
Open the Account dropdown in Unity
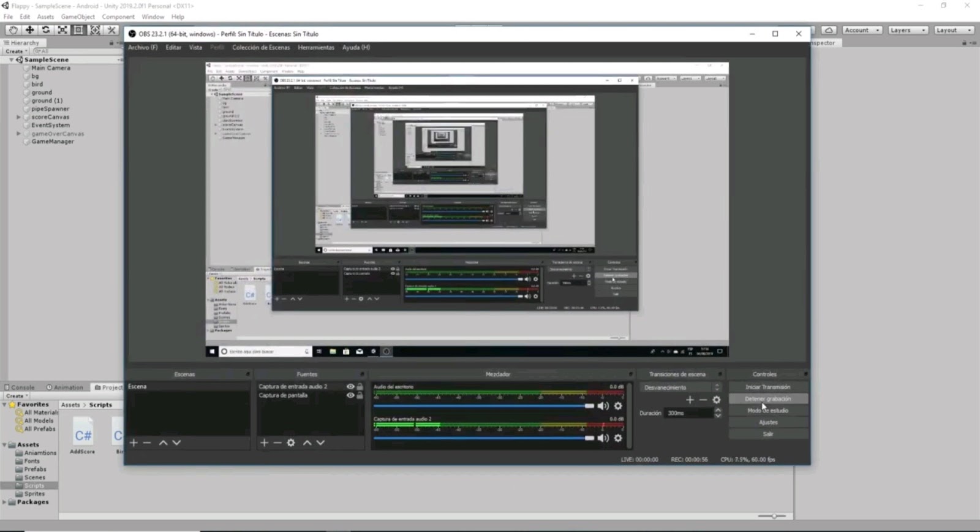coord(862,30)
